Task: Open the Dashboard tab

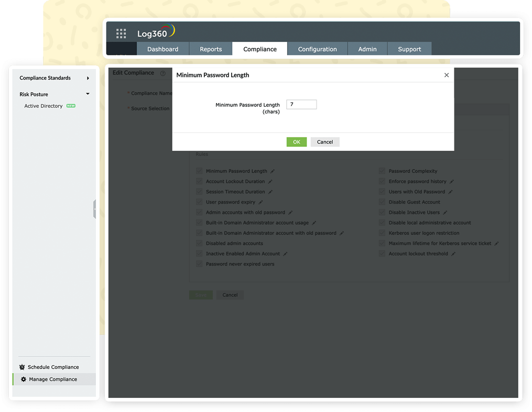Action: 163,49
